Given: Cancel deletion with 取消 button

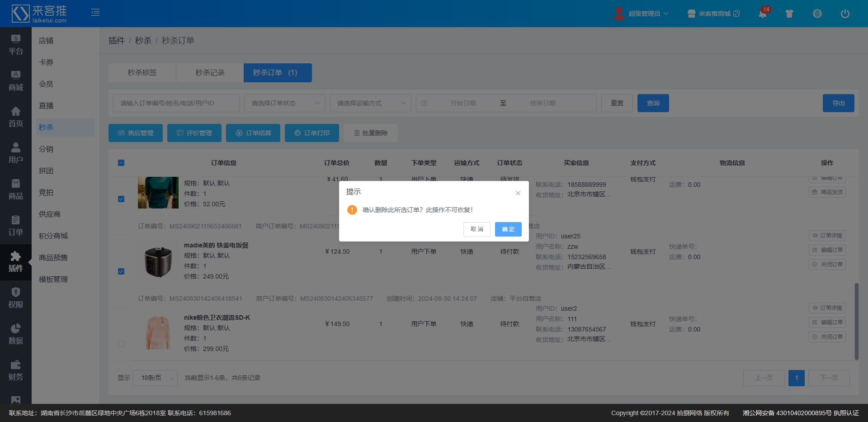Looking at the screenshot, I should [476, 229].
